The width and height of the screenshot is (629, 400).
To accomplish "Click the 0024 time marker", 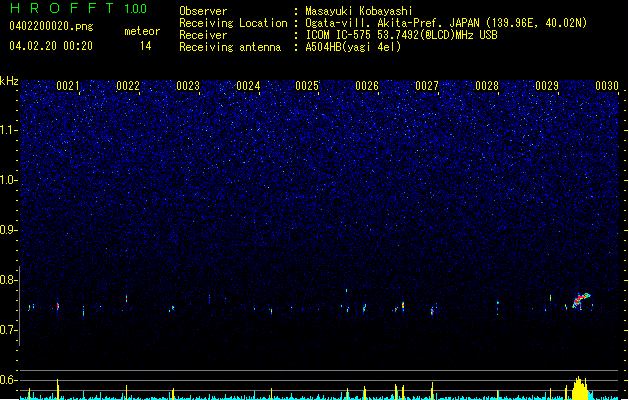I will pyautogui.click(x=248, y=86).
